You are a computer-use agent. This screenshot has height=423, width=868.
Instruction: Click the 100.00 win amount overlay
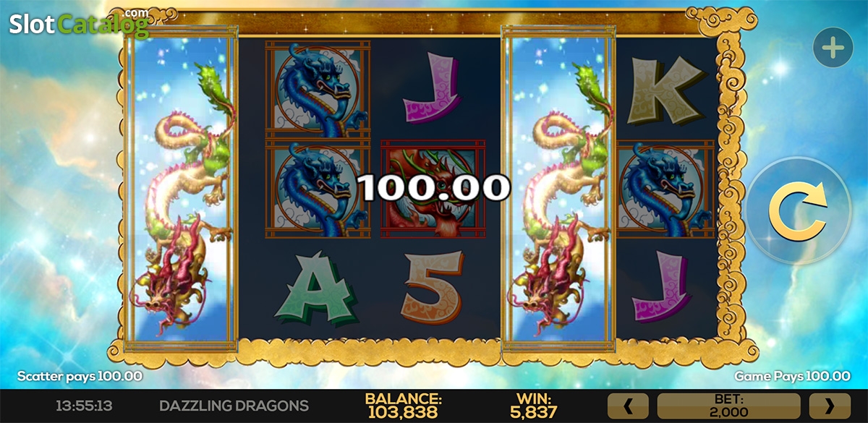point(434,187)
